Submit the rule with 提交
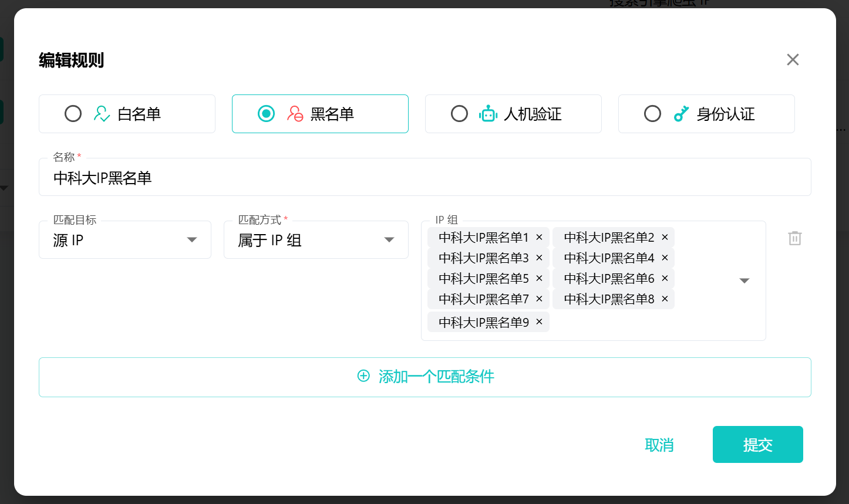The image size is (849, 504). coord(758,445)
